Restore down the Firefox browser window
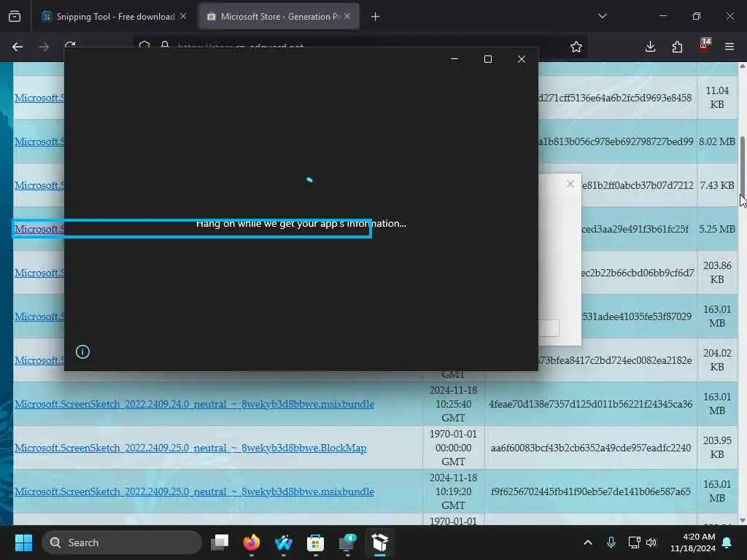Screen dimensions: 747x560 (697, 16)
